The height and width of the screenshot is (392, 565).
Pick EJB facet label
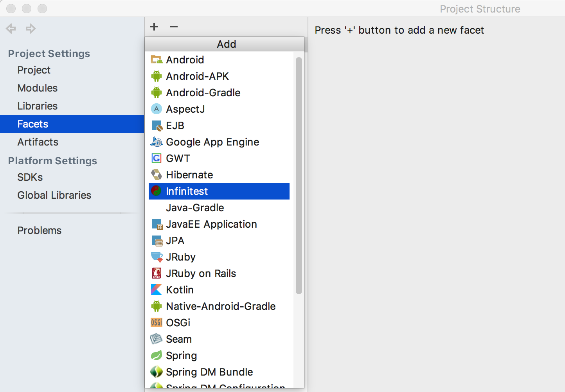pyautogui.click(x=175, y=126)
